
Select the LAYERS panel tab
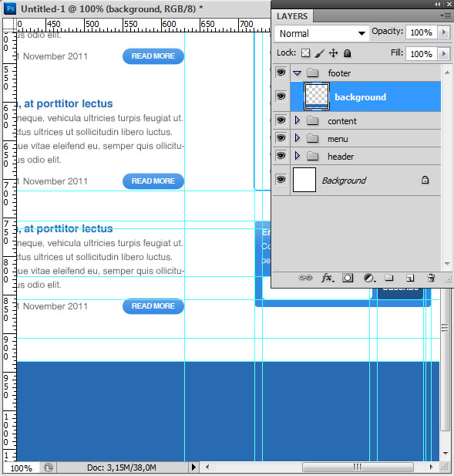pyautogui.click(x=292, y=16)
